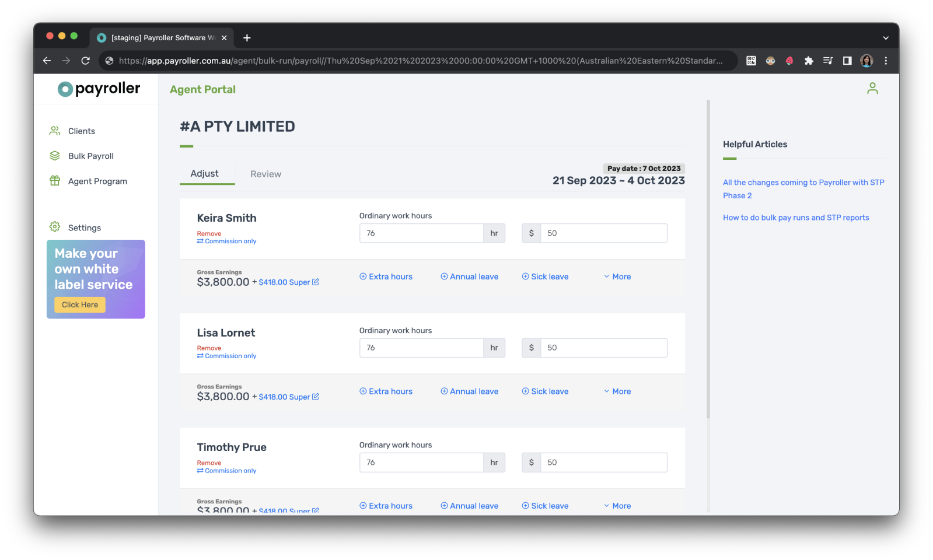Edit Timothy Prue's ordinary work hours field
The height and width of the screenshot is (560, 933).
click(421, 463)
